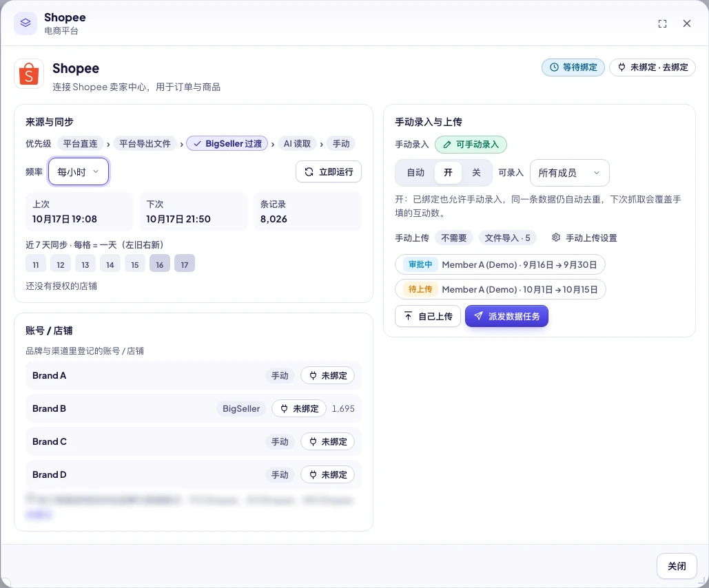Switch manual entry mode to 关
Image resolution: width=709 pixels, height=588 pixels.
(x=476, y=173)
